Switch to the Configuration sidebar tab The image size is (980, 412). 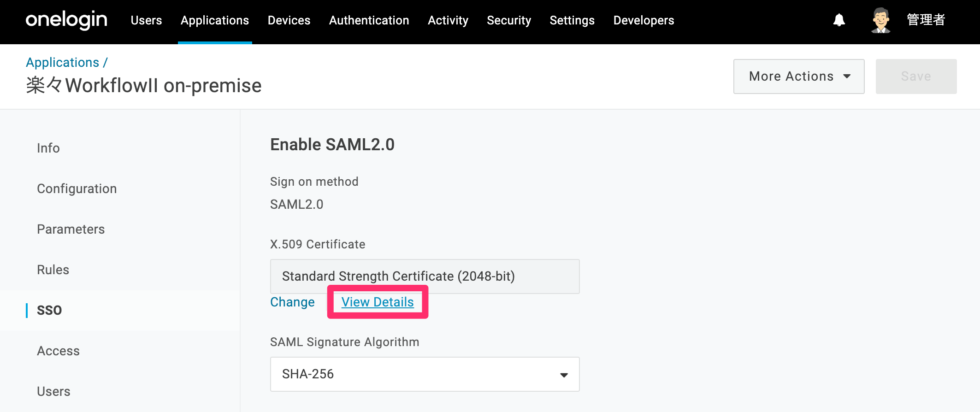(x=77, y=188)
